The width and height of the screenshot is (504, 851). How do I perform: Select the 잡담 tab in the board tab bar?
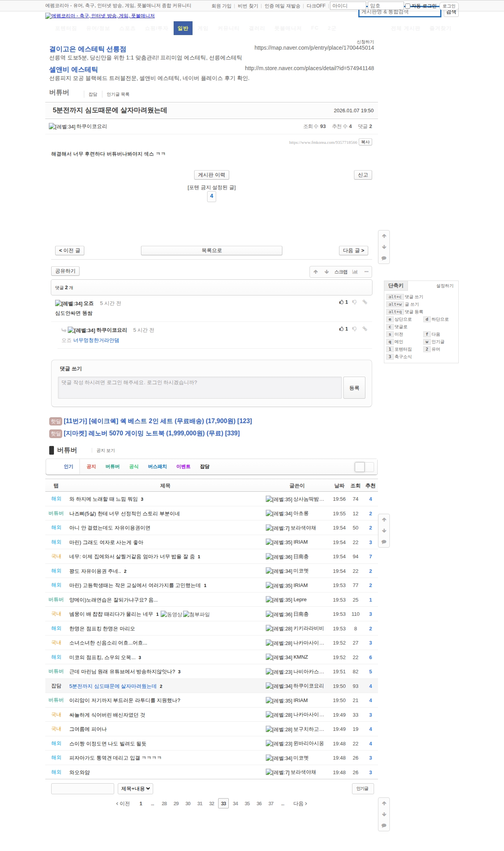click(205, 467)
